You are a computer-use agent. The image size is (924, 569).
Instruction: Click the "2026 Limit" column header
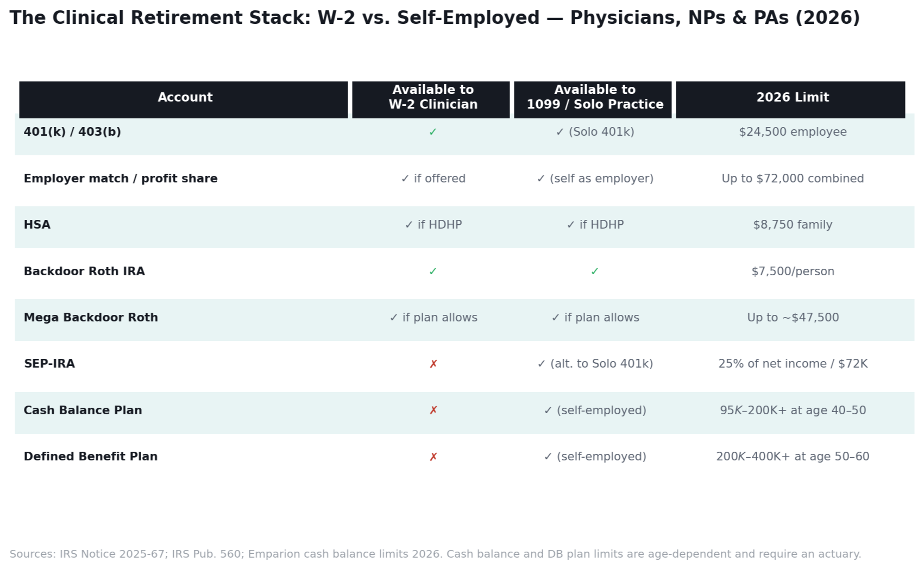(793, 98)
